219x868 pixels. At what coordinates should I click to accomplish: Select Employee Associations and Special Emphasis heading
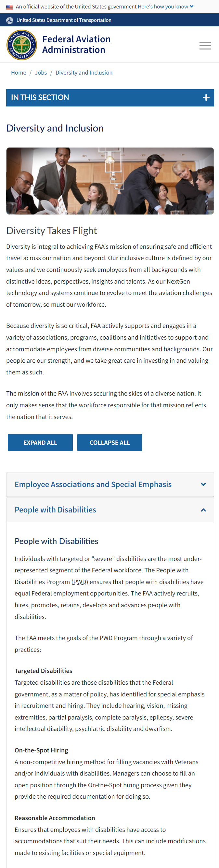click(x=93, y=484)
